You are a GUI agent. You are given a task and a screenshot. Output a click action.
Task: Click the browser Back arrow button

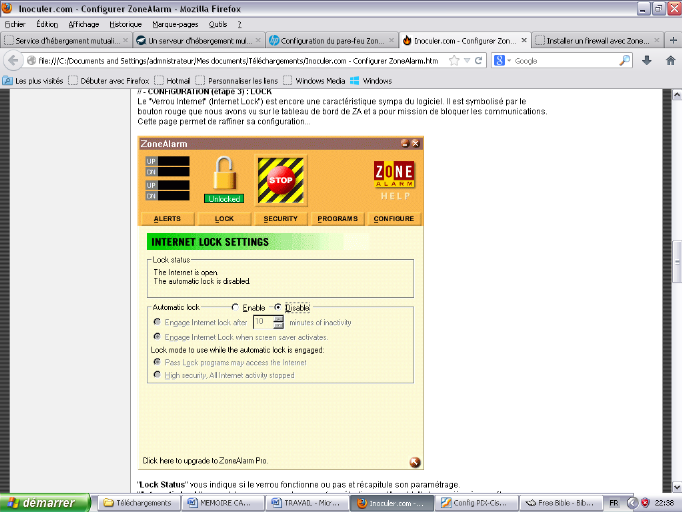(x=13, y=60)
